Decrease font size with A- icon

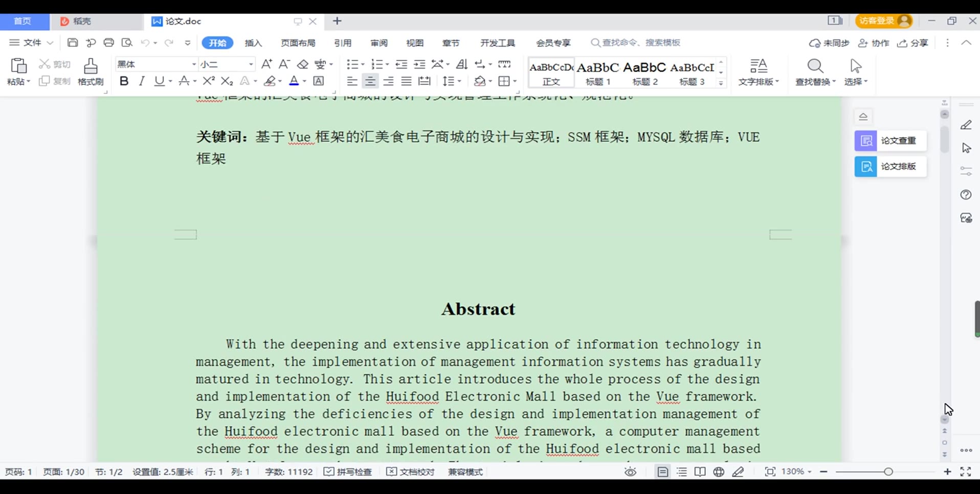tap(284, 64)
